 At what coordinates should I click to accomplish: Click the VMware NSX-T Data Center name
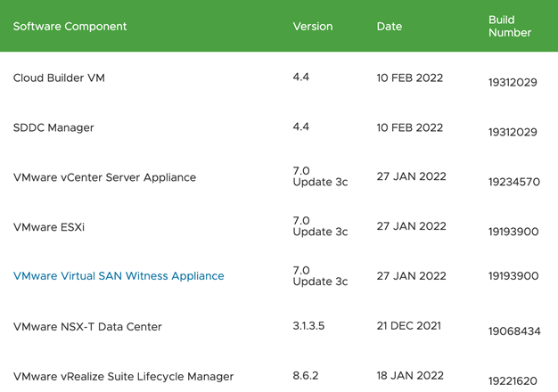[87, 327]
